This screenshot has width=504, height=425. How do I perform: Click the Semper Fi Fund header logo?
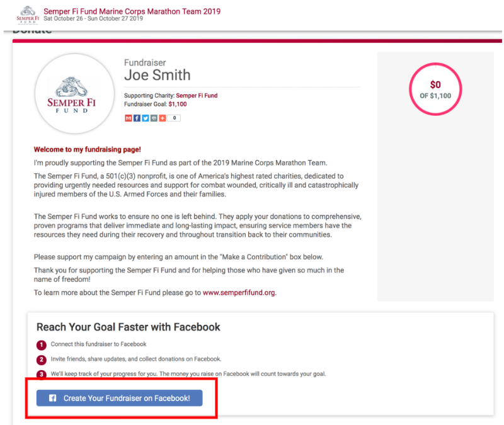pyautogui.click(x=28, y=14)
